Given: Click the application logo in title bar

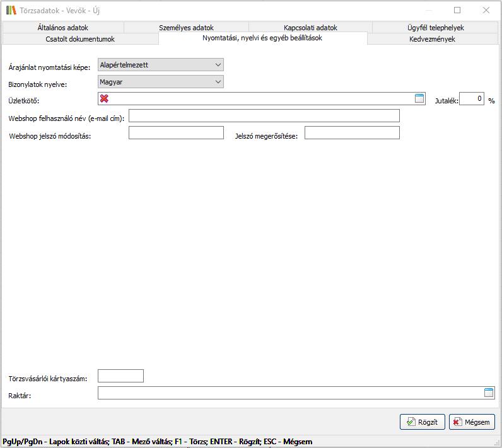Looking at the screenshot, I should (11, 10).
